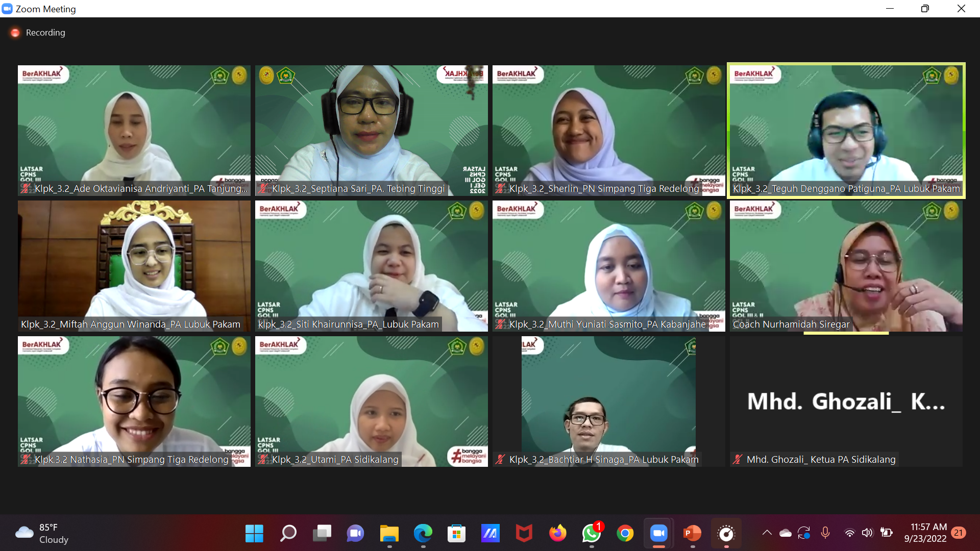The height and width of the screenshot is (551, 980).
Task: Toggle Task View on the taskbar
Action: tap(322, 534)
